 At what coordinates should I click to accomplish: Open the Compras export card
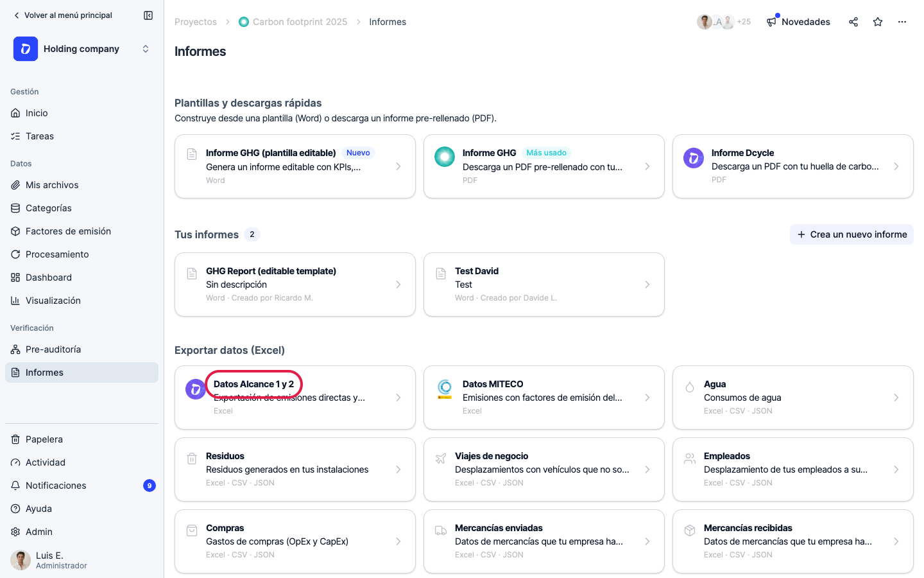click(x=295, y=541)
